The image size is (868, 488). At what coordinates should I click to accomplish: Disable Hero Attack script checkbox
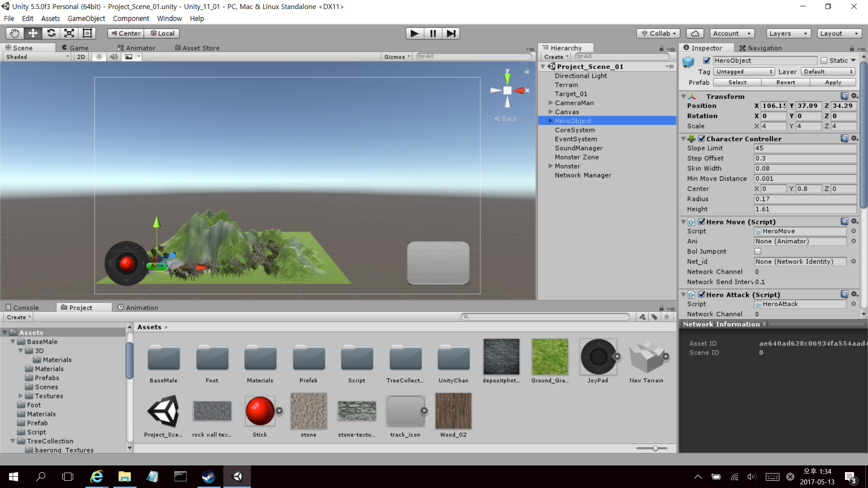click(701, 295)
